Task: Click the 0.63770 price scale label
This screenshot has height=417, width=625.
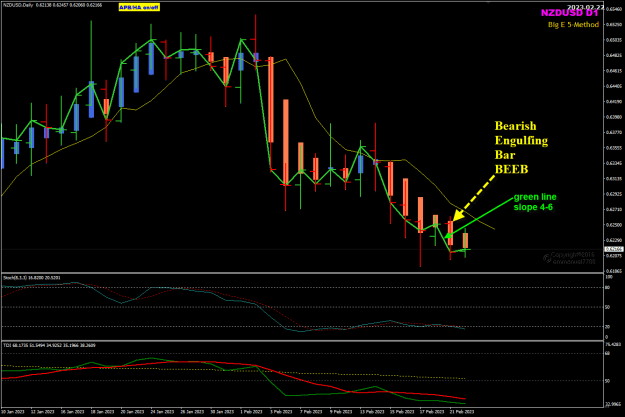Action: tap(614, 132)
